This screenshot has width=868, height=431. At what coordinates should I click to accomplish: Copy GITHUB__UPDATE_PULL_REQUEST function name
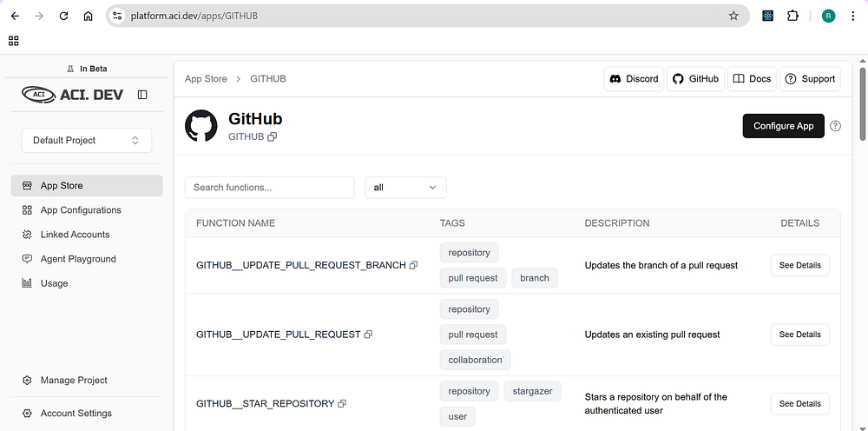click(368, 335)
